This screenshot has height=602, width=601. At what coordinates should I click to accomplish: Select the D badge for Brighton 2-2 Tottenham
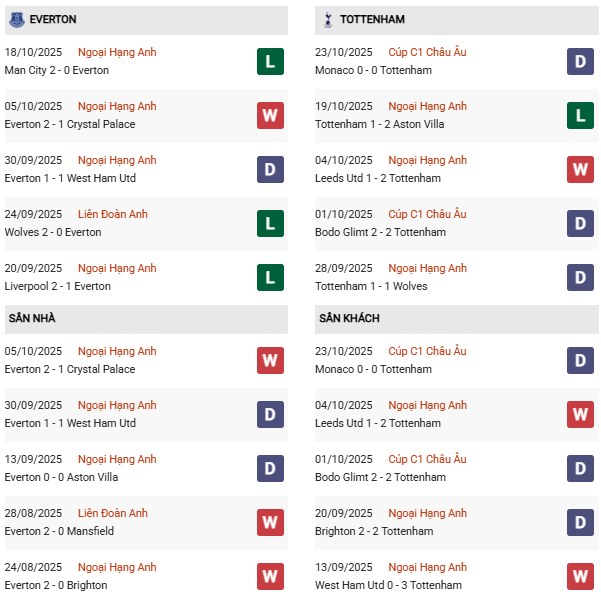click(580, 522)
